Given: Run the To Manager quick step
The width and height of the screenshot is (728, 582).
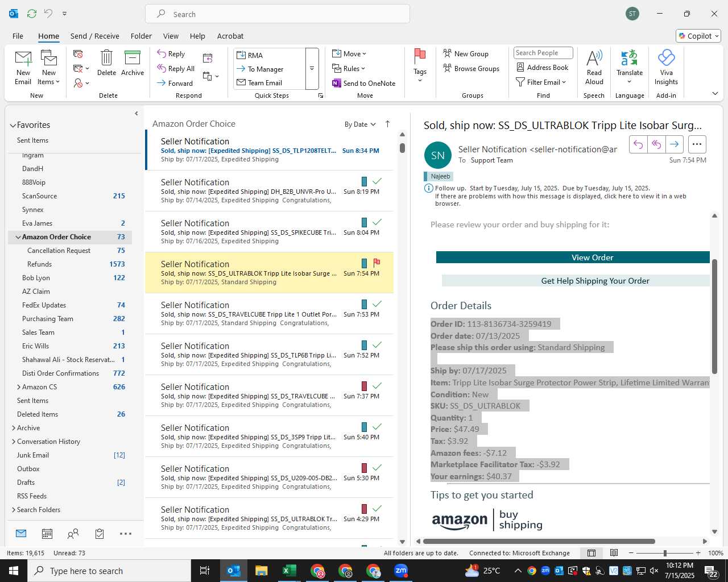Looking at the screenshot, I should pyautogui.click(x=269, y=69).
